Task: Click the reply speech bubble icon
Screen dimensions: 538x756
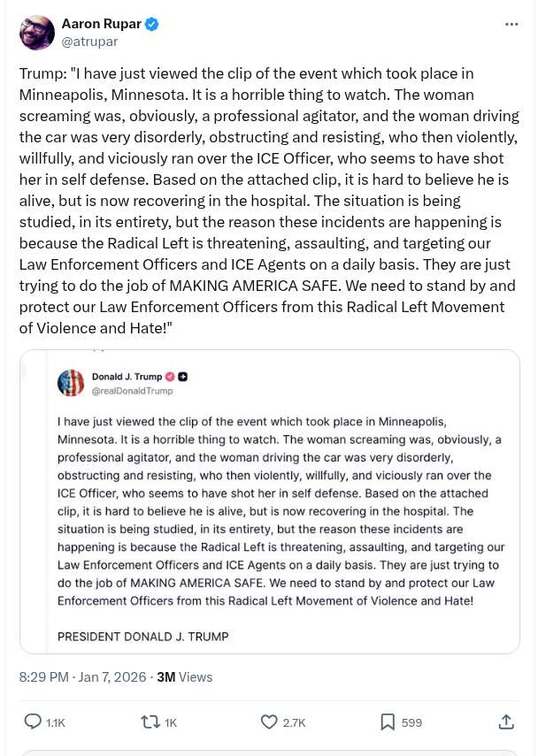Action: pos(33,722)
